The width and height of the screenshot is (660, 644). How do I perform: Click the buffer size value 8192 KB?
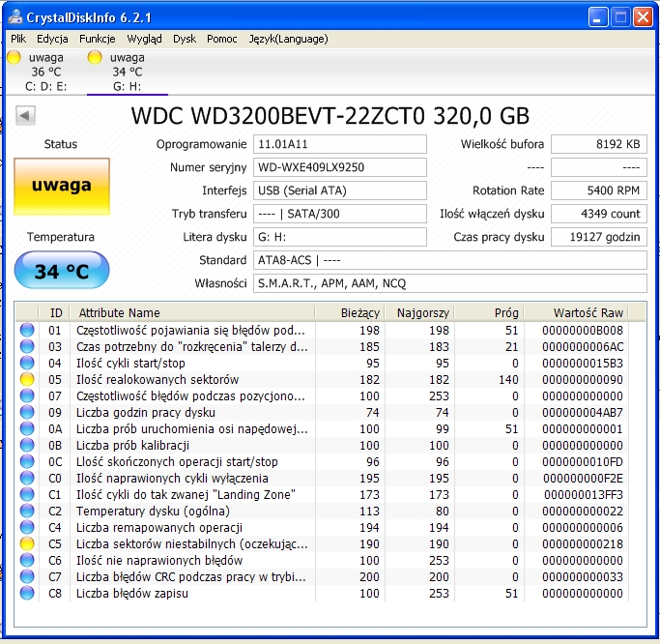pos(599,144)
